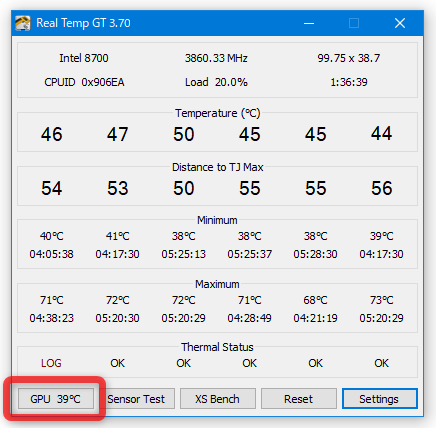Click the Thermal Status group label
This screenshot has width=436, height=428.
(217, 347)
